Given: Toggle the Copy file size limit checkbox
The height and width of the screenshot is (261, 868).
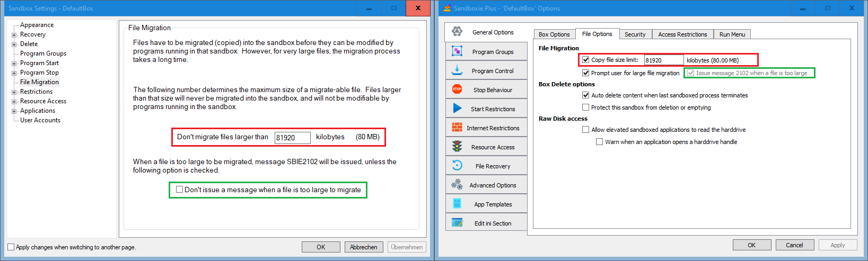Looking at the screenshot, I should point(585,60).
